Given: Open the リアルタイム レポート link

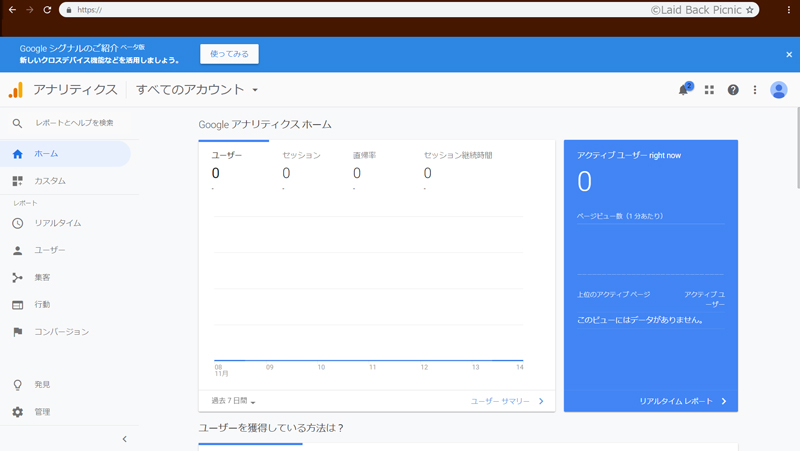Looking at the screenshot, I should tap(683, 401).
